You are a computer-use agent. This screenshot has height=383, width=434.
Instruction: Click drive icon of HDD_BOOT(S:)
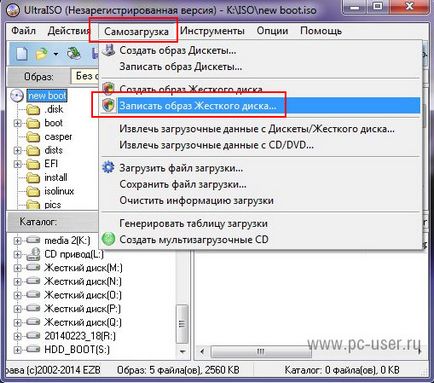point(33,349)
